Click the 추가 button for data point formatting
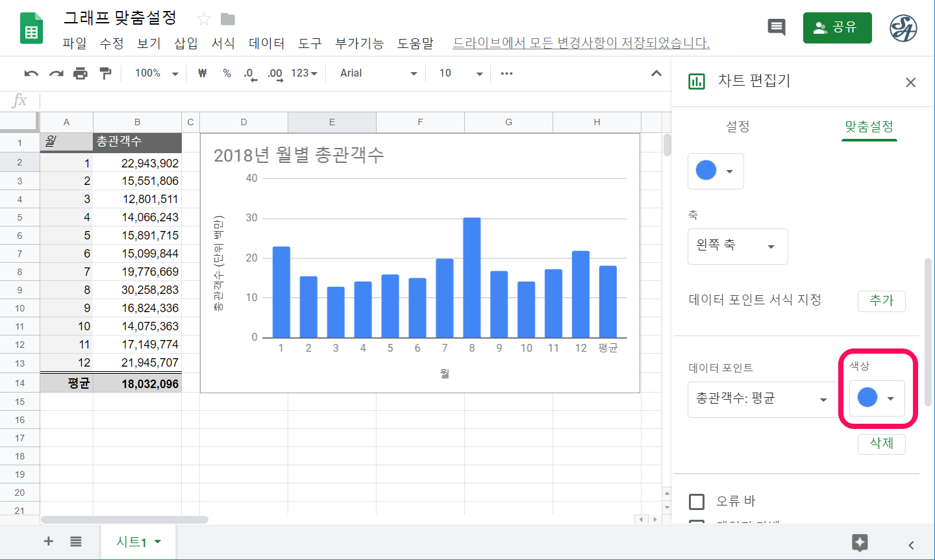 coord(882,301)
